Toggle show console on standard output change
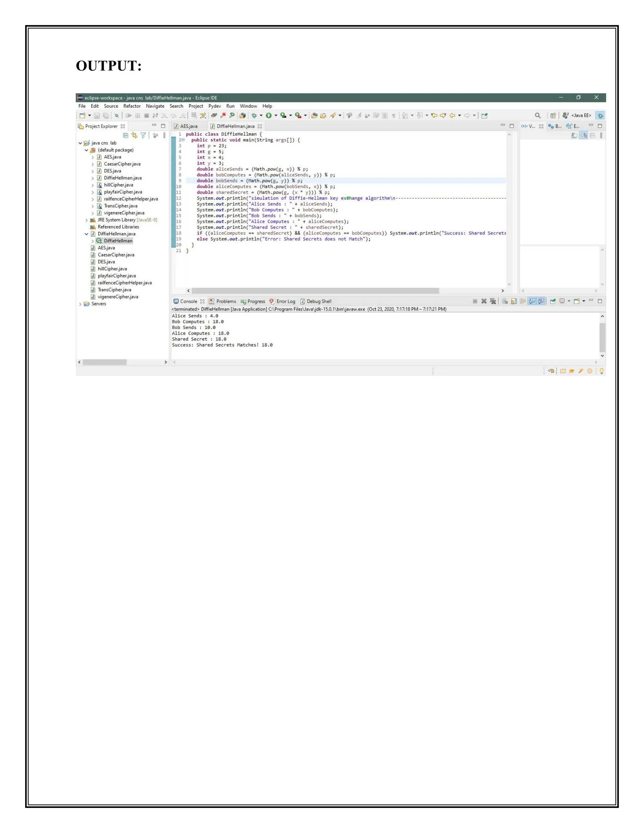644x833 pixels. coord(532,301)
